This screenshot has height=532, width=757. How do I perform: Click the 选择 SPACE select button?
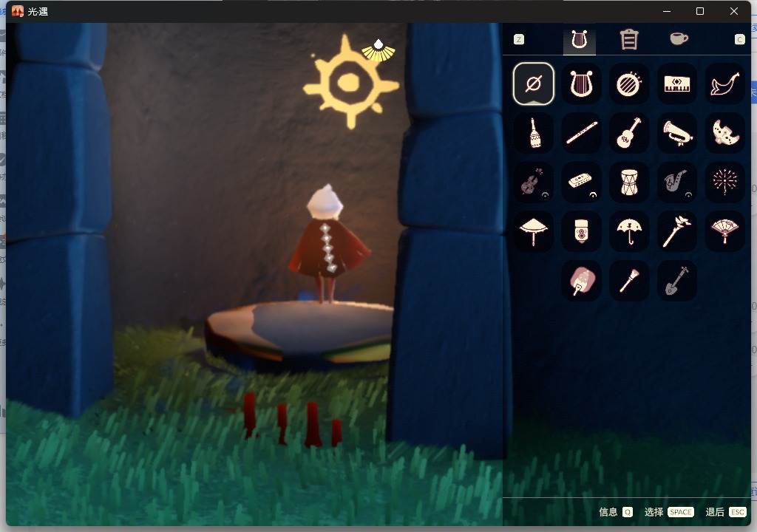click(x=668, y=512)
